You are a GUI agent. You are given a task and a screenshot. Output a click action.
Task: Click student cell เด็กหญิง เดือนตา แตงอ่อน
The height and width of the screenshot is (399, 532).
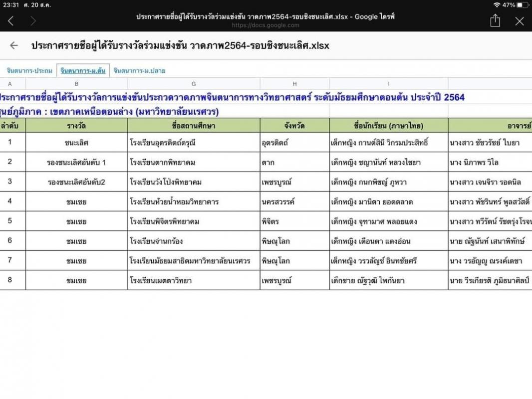[388, 241]
